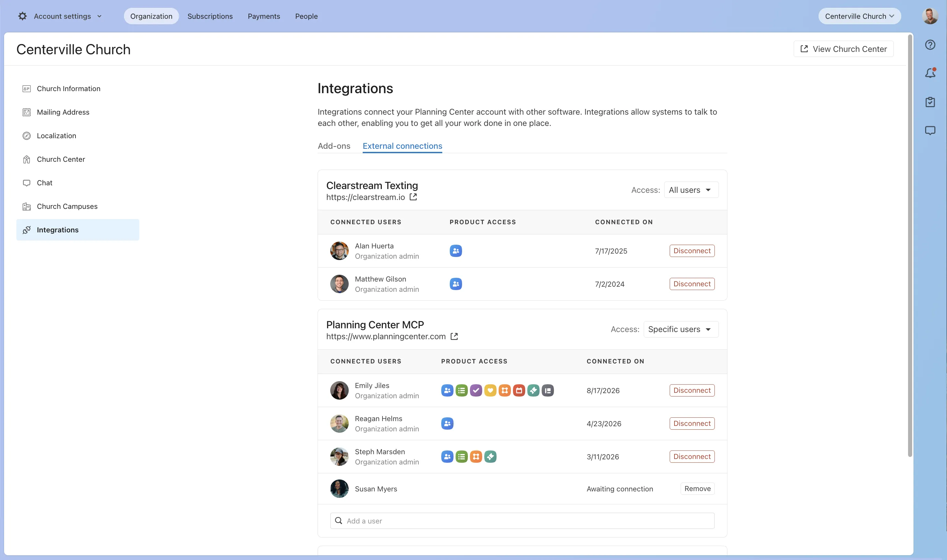The width and height of the screenshot is (947, 560).
Task: Open the chat bubble icon in right rail
Action: click(930, 131)
